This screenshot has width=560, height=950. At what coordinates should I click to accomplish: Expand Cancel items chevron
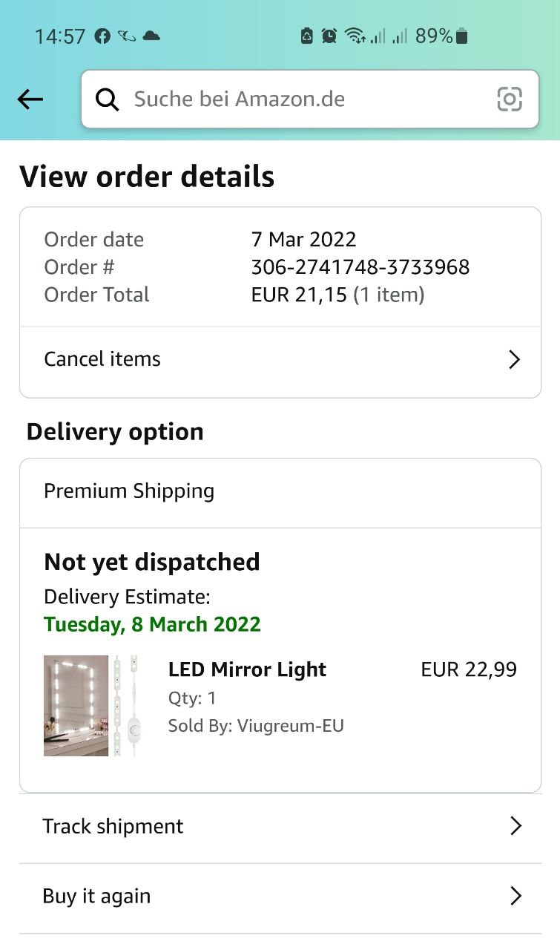click(x=514, y=360)
